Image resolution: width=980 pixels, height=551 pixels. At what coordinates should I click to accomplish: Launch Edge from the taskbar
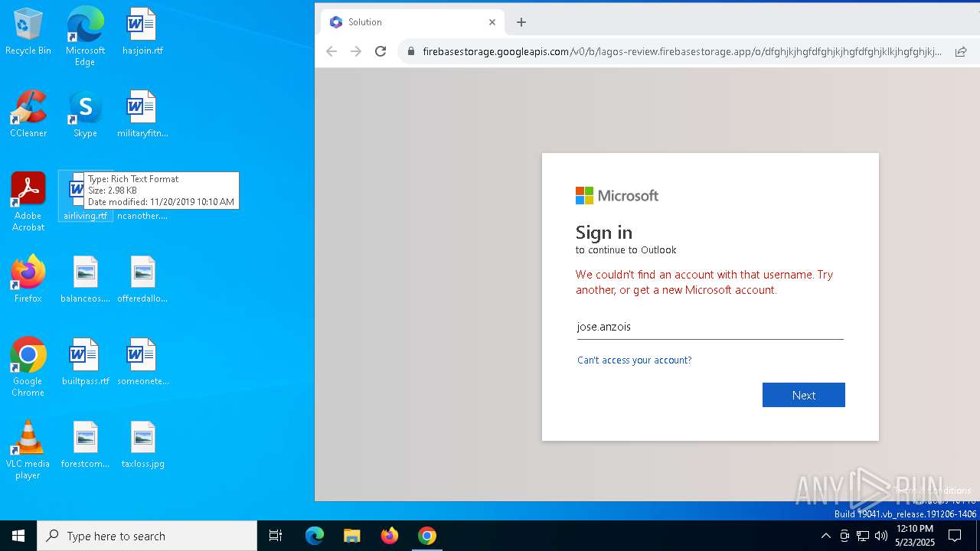[x=315, y=536]
